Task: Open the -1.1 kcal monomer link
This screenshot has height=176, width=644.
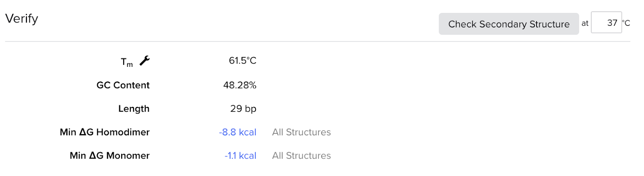Action: point(240,156)
